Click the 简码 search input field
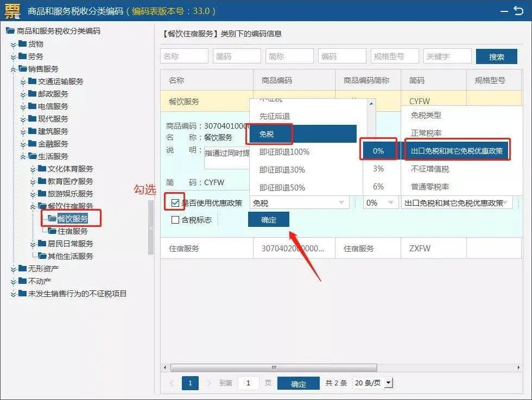Image resolution: width=532 pixels, height=400 pixels. click(x=237, y=56)
